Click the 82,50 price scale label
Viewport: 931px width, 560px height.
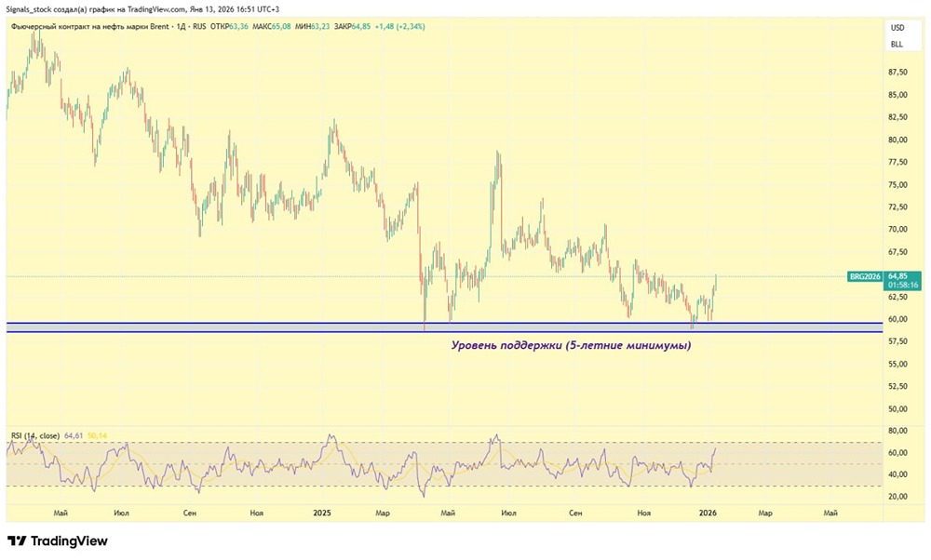point(897,117)
